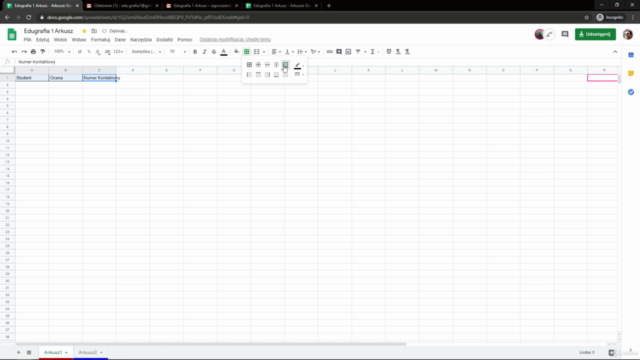Insert comment from toolbar
640x360 pixels.
pos(339,52)
